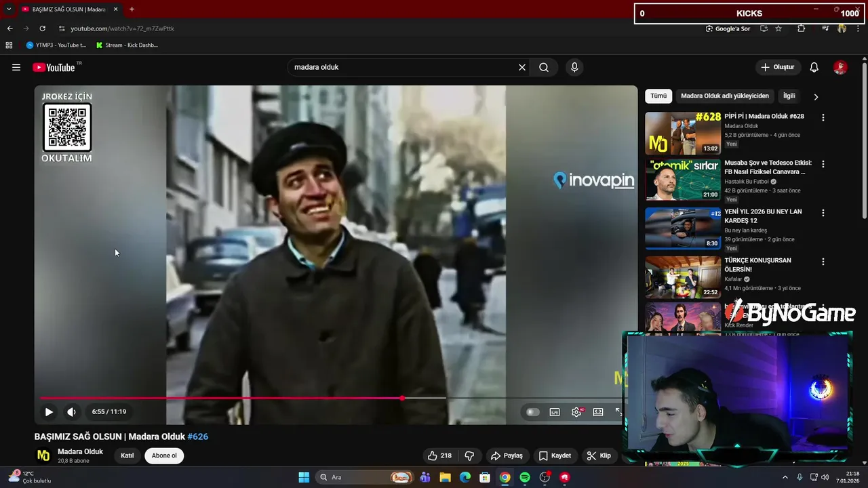Create a clip with Klip button
Viewport: 868px width, 488px height.
(x=599, y=455)
